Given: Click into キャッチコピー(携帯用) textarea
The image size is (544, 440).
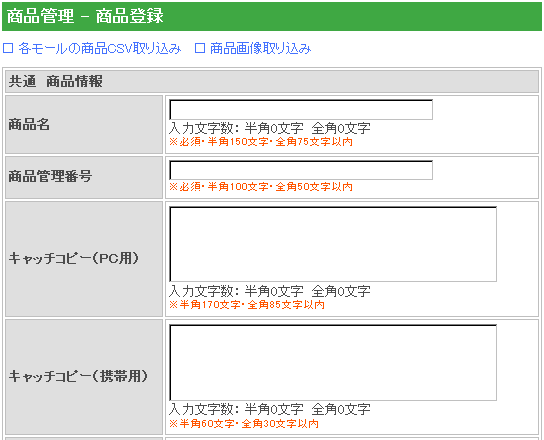Looking at the screenshot, I should click(333, 363).
